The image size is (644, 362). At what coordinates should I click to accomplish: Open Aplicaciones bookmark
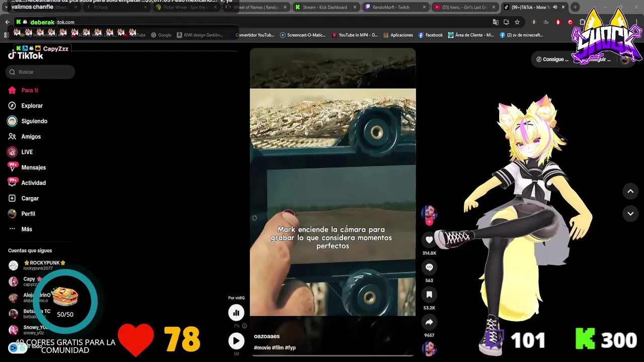pos(398,35)
